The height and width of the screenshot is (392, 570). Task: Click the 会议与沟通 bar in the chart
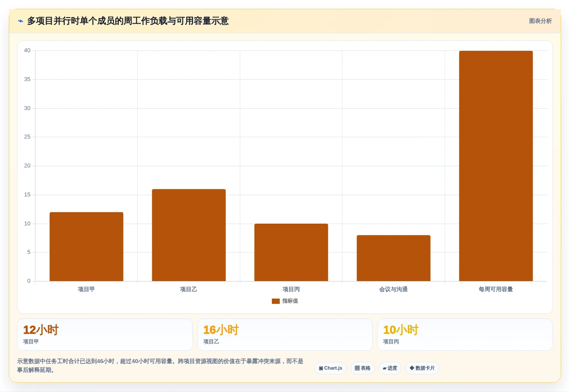[x=393, y=258]
